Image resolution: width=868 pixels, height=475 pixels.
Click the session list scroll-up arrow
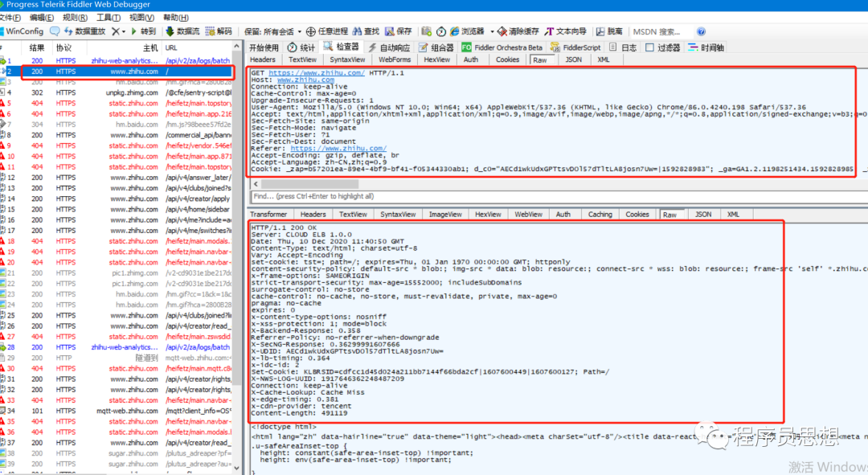tap(237, 47)
